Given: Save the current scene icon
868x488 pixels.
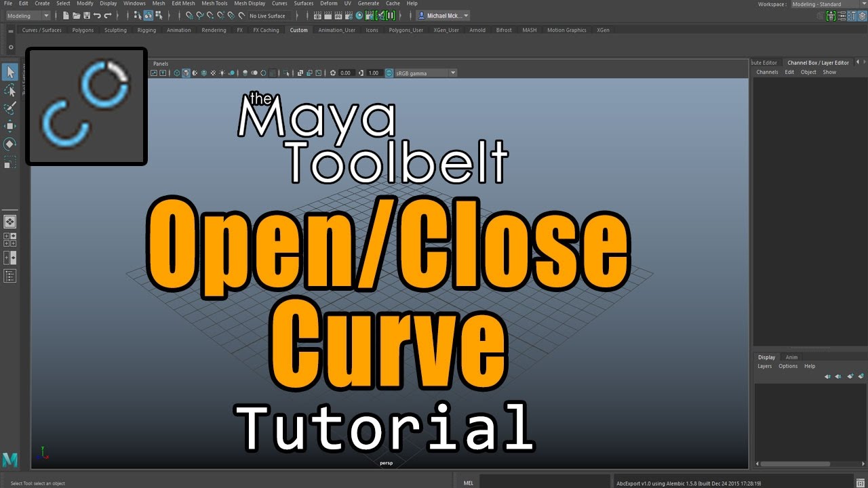Looking at the screenshot, I should click(87, 16).
